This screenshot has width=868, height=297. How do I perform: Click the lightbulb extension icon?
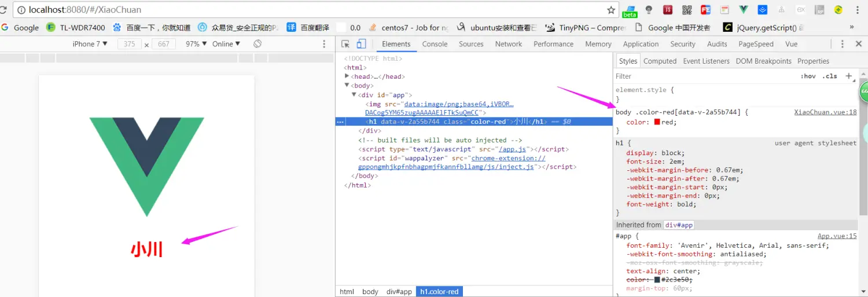tap(649, 10)
